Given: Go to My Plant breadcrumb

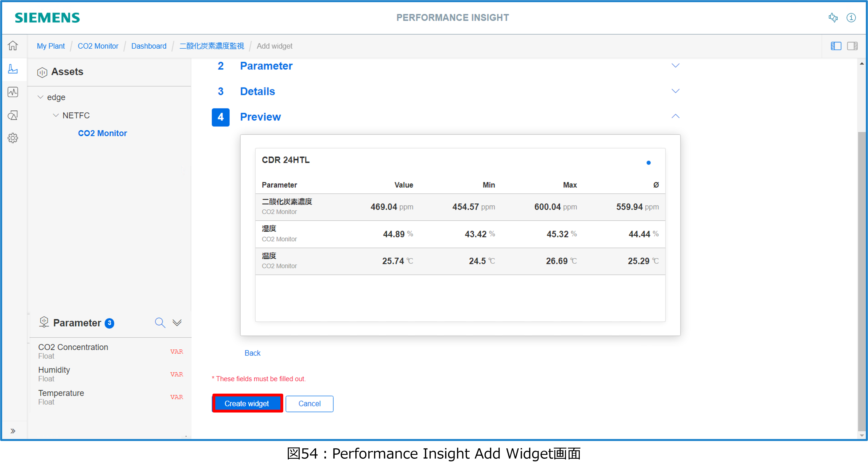Looking at the screenshot, I should tap(51, 46).
